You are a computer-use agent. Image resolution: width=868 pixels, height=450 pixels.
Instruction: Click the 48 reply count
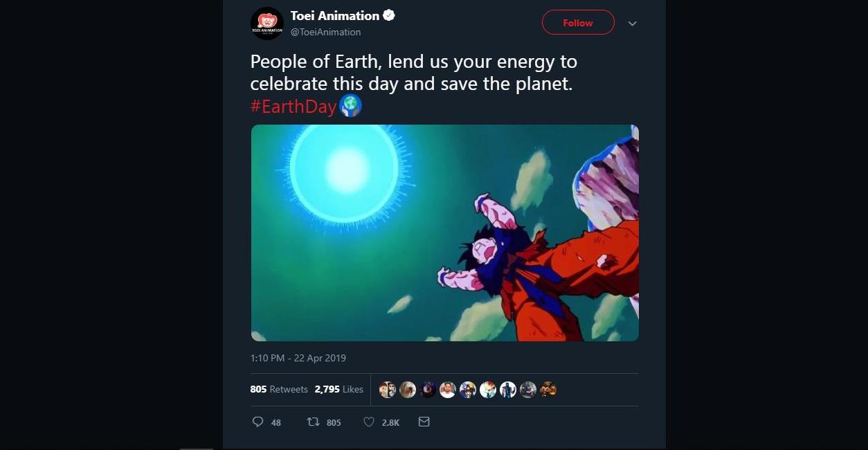pyautogui.click(x=276, y=422)
